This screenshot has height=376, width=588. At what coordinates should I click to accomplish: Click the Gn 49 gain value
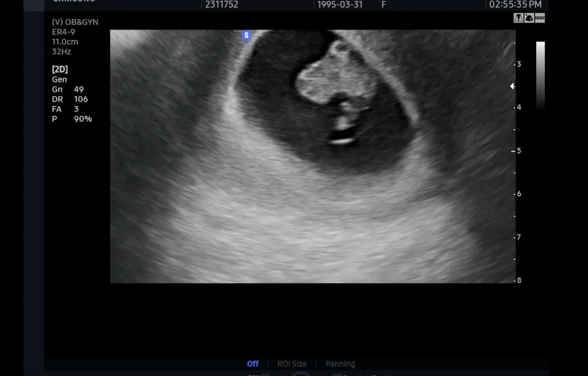pyautogui.click(x=68, y=89)
